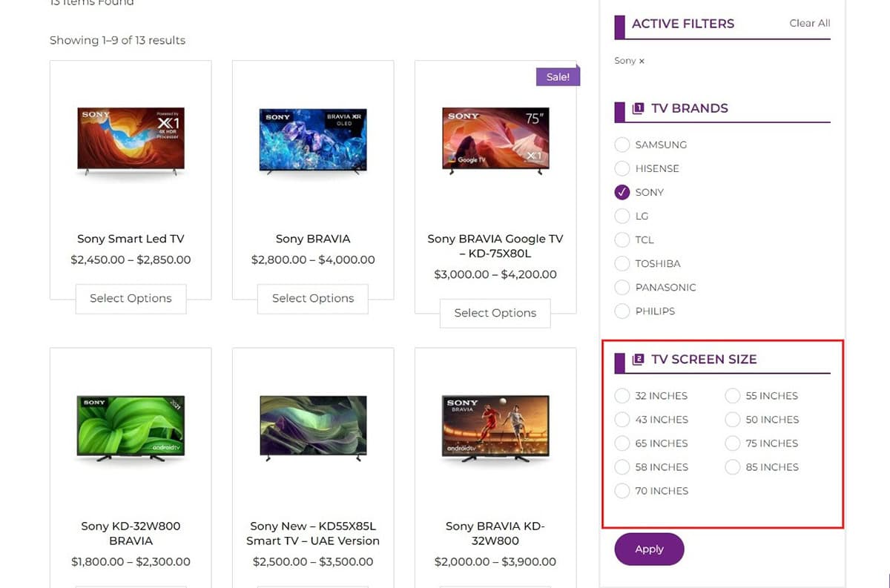Click the Active Filters heading
This screenshot has height=588, width=890.
point(683,24)
